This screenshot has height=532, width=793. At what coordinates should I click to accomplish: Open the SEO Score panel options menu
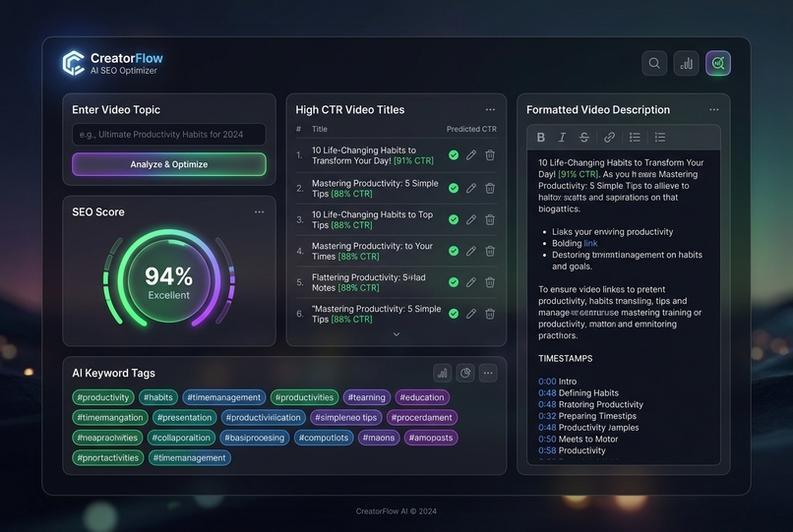(259, 211)
